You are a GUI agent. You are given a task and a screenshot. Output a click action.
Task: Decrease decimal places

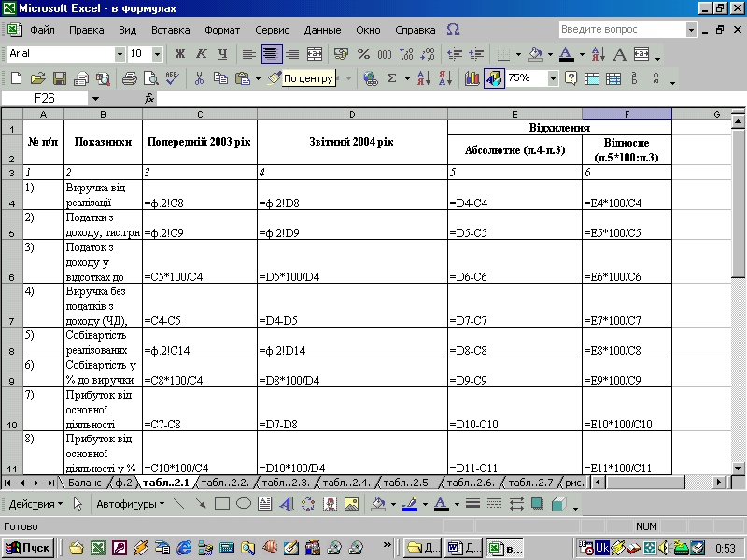tap(428, 54)
